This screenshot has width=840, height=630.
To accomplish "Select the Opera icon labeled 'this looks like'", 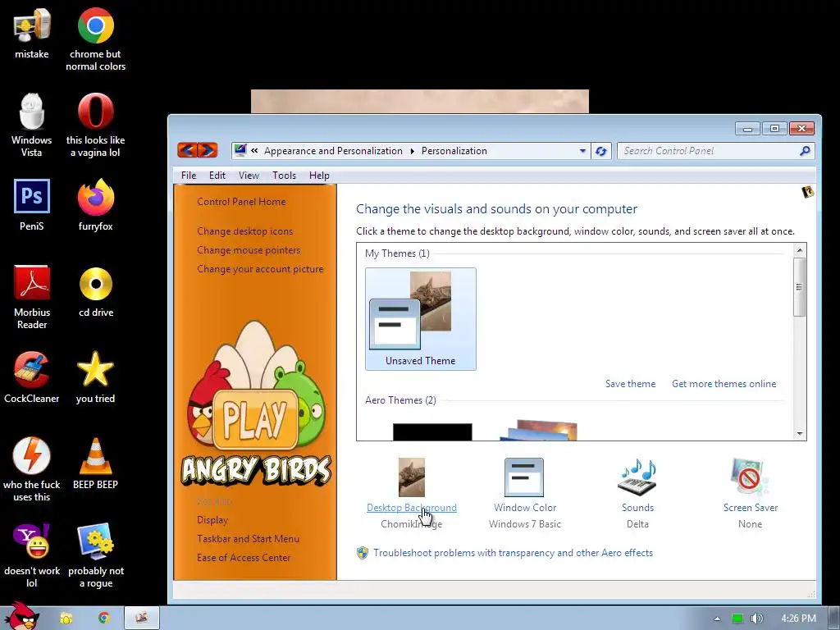I will (95, 125).
